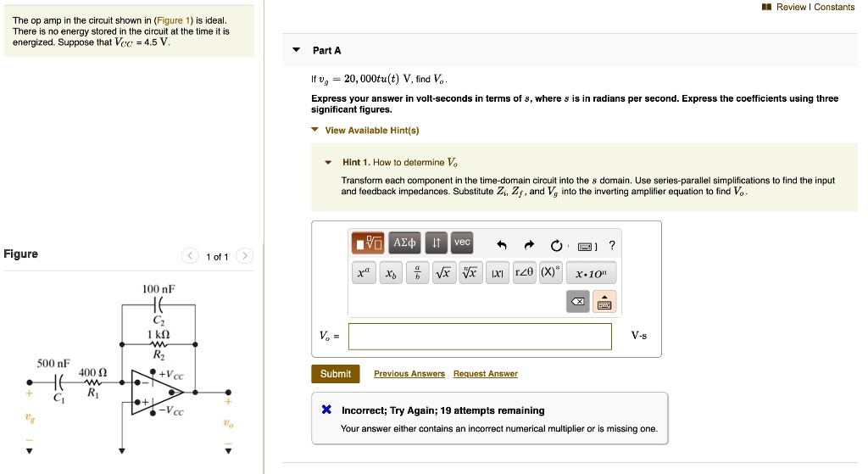Viewport: 868px width, 474px height.
Task: Open keyboard shortcuts icon
Action: click(587, 247)
